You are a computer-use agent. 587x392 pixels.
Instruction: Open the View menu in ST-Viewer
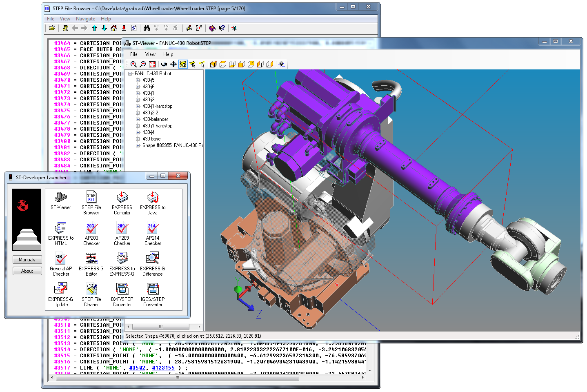pos(150,54)
